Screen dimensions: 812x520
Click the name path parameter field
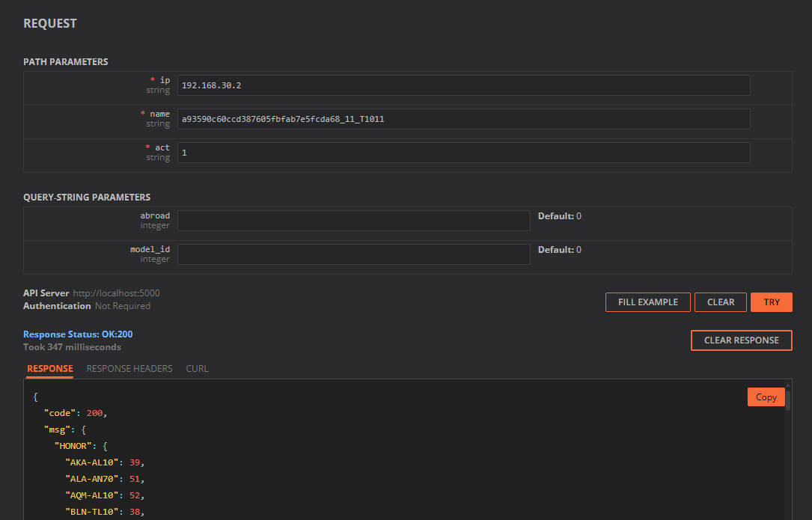pyautogui.click(x=463, y=119)
